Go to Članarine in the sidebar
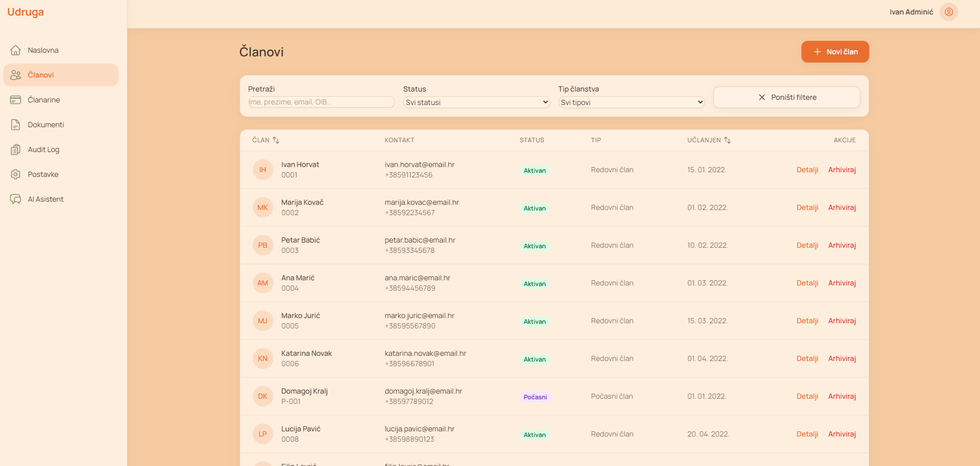Image resolution: width=980 pixels, height=466 pixels. point(44,100)
